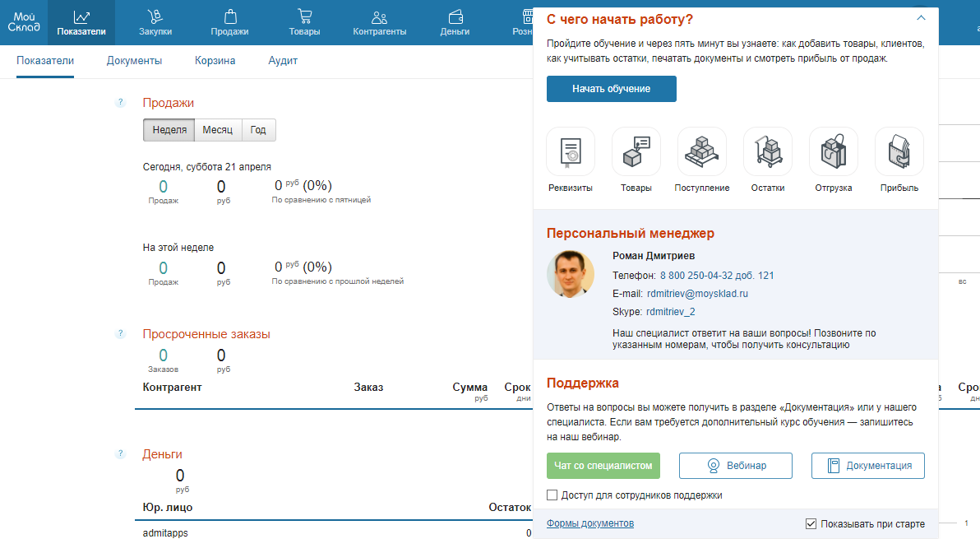This screenshot has height=539, width=980.
Task: Open the Контрагенты people icon
Action: pyautogui.click(x=379, y=16)
